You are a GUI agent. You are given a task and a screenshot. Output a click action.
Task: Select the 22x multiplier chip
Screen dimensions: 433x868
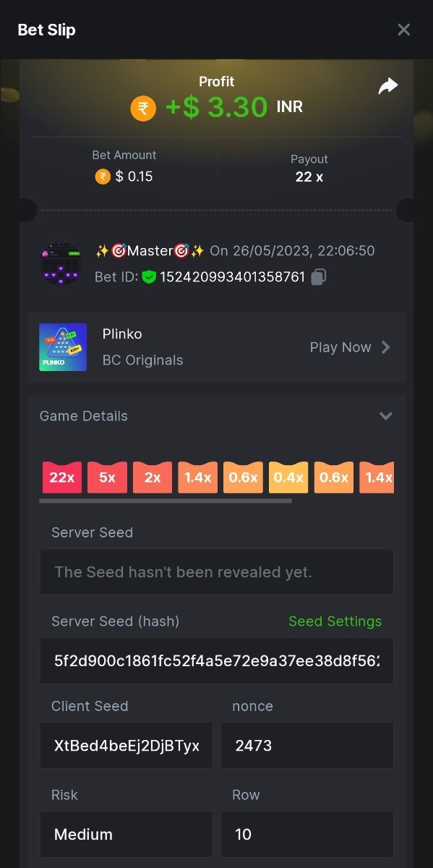tap(62, 477)
